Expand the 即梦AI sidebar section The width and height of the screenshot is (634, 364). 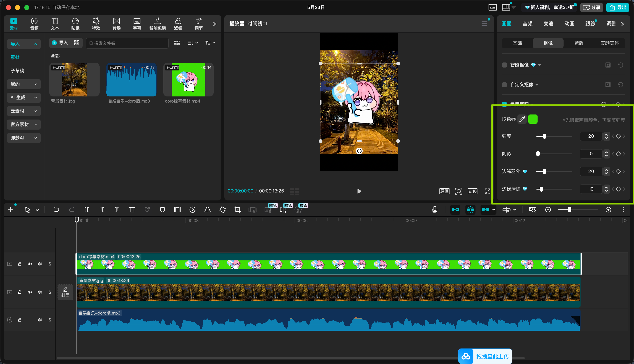tap(24, 138)
